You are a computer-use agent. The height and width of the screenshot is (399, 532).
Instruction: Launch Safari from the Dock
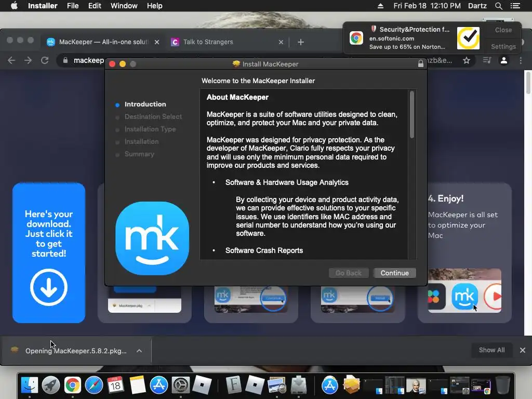pyautogui.click(x=94, y=385)
